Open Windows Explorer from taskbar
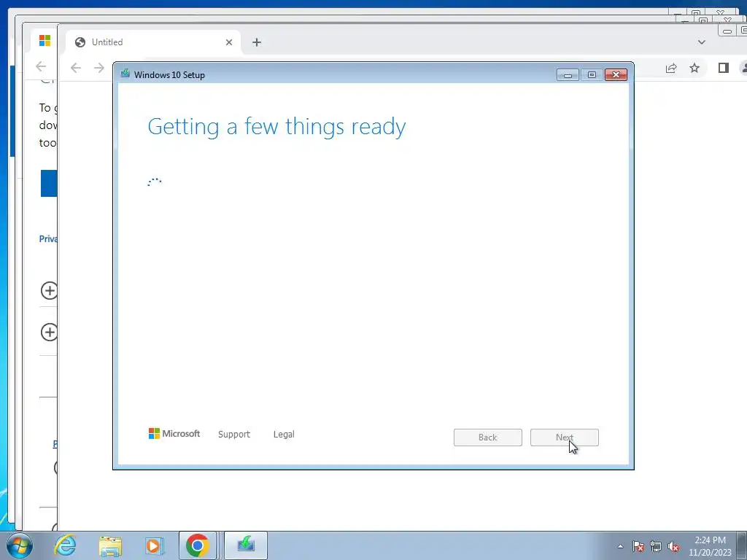 pos(110,545)
